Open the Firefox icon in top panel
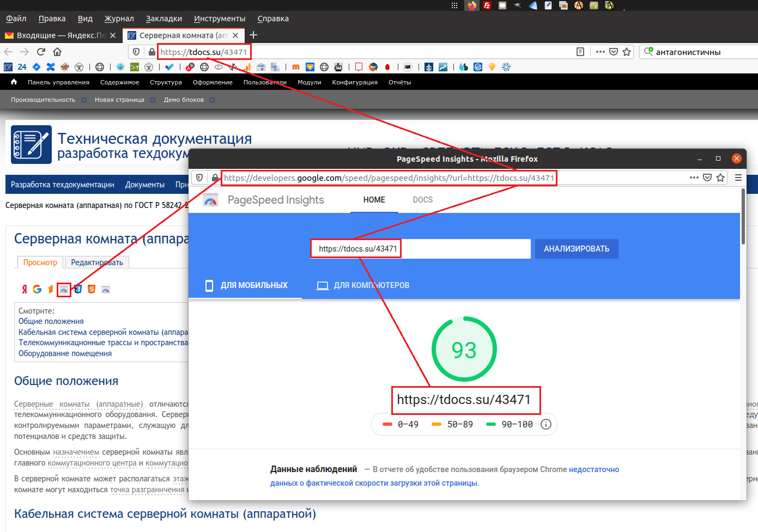758x532 pixels. (472, 5)
